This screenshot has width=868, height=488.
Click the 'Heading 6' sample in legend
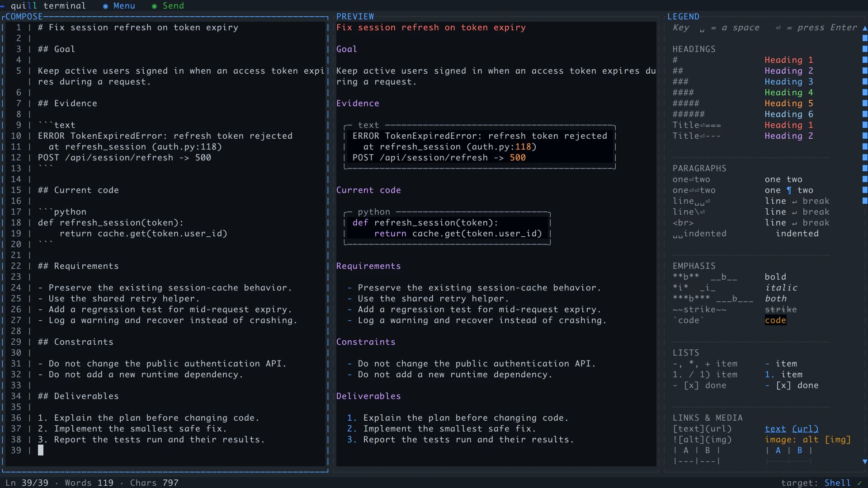[789, 114]
